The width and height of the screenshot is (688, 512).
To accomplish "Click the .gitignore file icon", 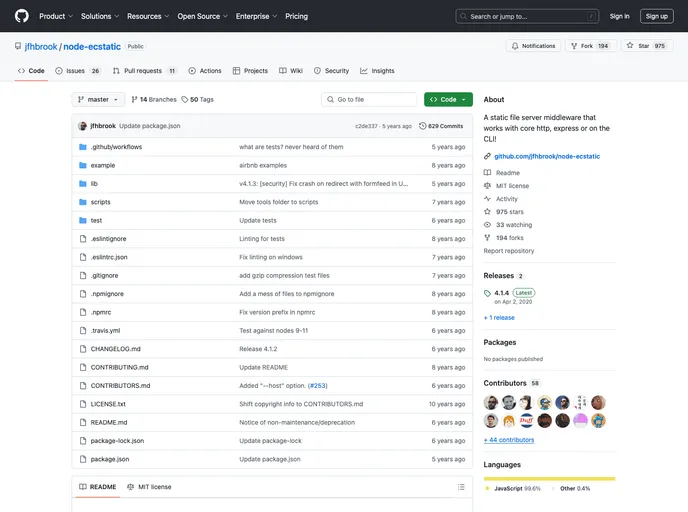I will click(82, 276).
